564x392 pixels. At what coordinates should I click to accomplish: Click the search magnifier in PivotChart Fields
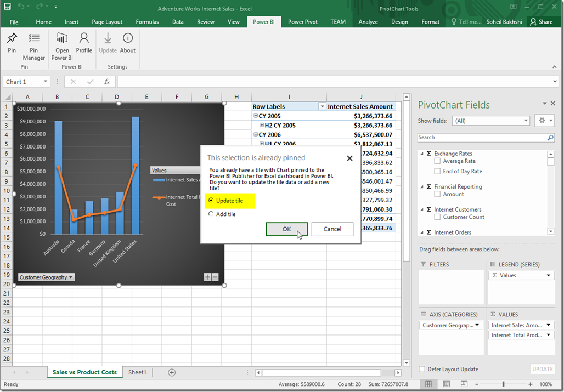click(x=550, y=138)
